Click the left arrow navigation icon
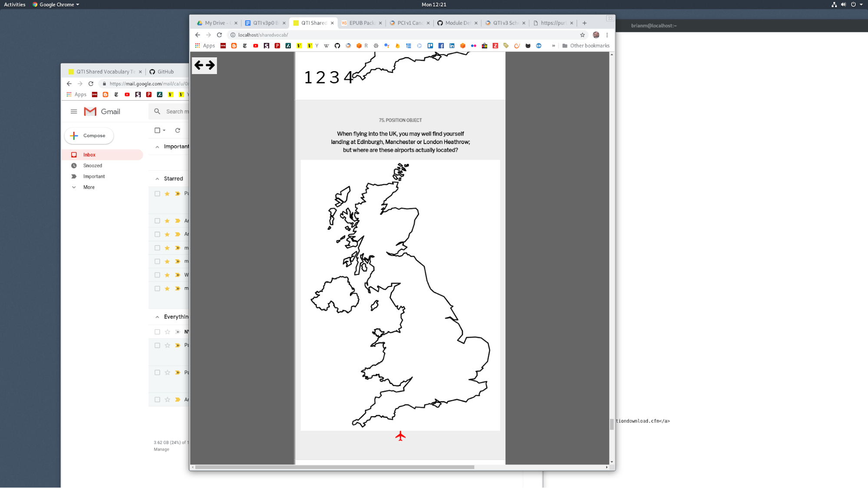Image resolution: width=868 pixels, height=488 pixels. tap(199, 65)
